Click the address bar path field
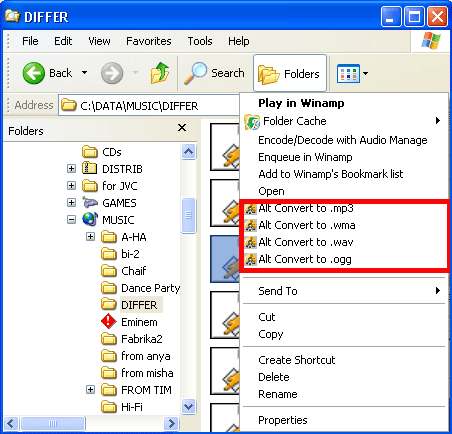This screenshot has width=452, height=434. (x=149, y=106)
